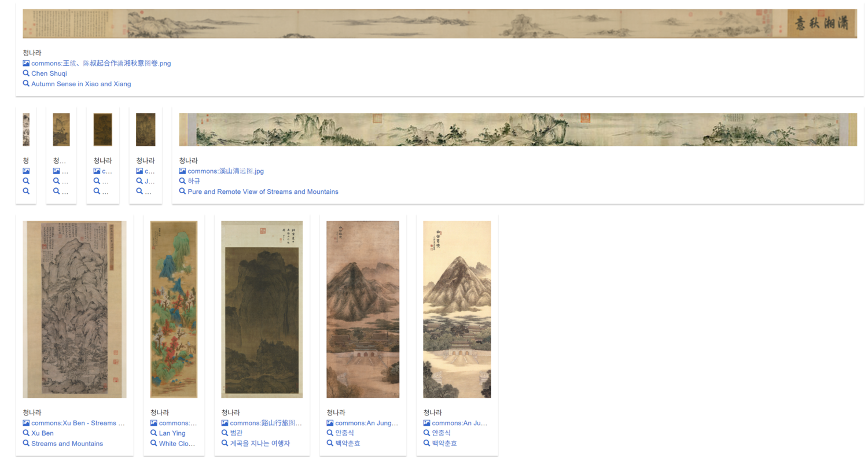This screenshot has height=457, width=868.
Task: Open the long green 溪山清远图 handscroll thumbnail
Action: 517,130
